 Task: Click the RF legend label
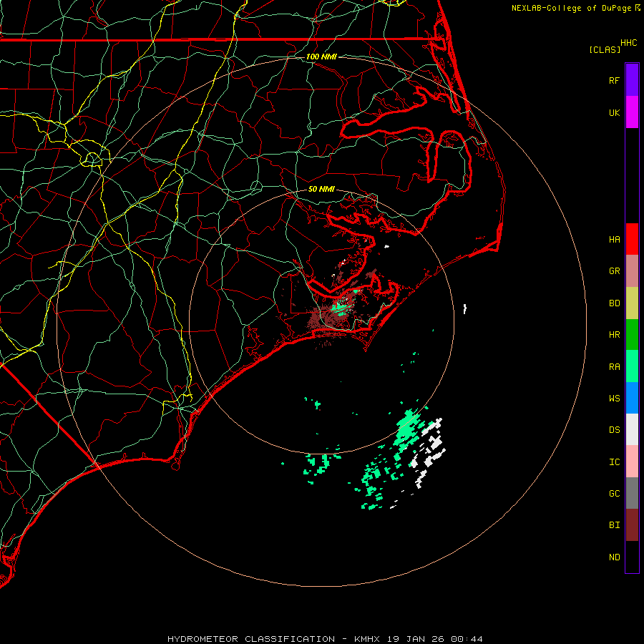tap(614, 80)
